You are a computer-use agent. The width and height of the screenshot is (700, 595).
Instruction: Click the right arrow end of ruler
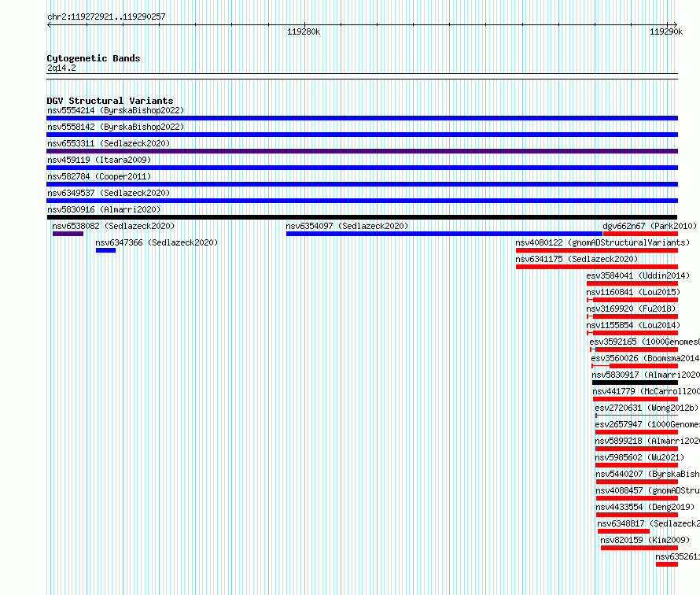coord(676,25)
